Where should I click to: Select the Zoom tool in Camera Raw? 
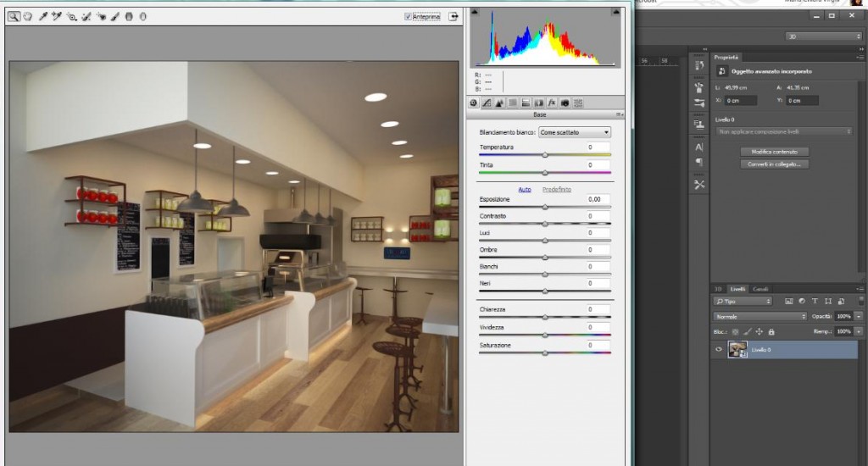[14, 17]
